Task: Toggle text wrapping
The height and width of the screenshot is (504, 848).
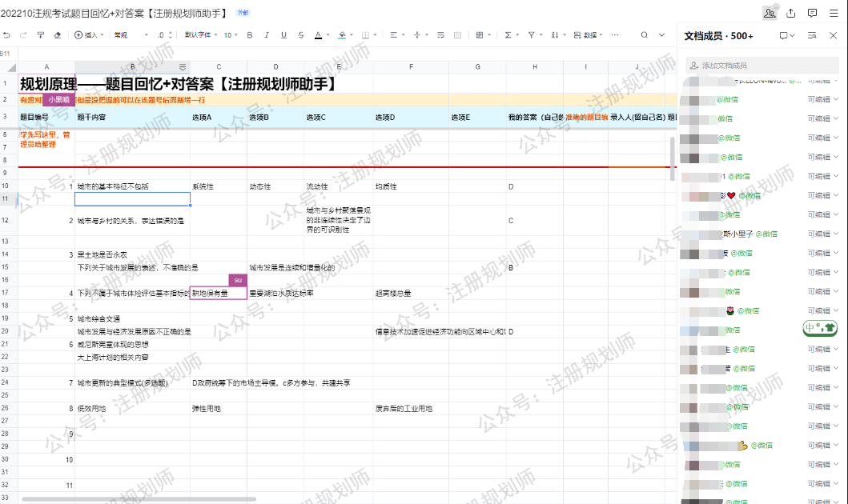Action: tap(440, 35)
